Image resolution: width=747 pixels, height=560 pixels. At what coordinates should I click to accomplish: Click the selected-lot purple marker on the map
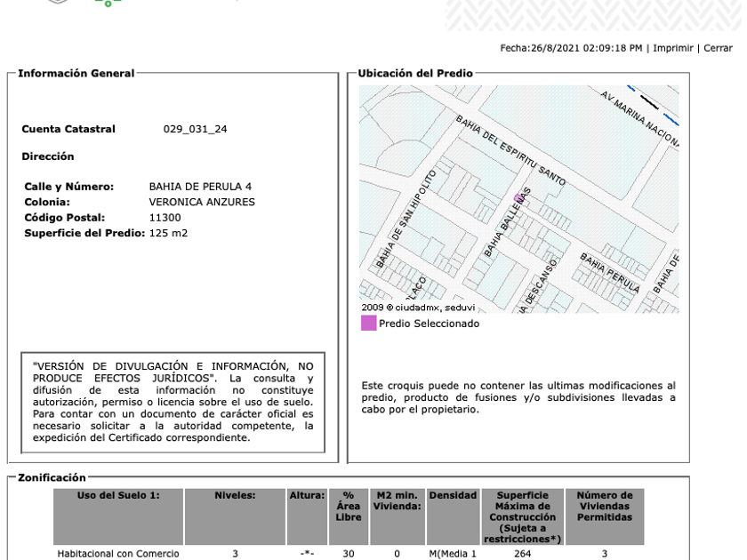coord(518,198)
